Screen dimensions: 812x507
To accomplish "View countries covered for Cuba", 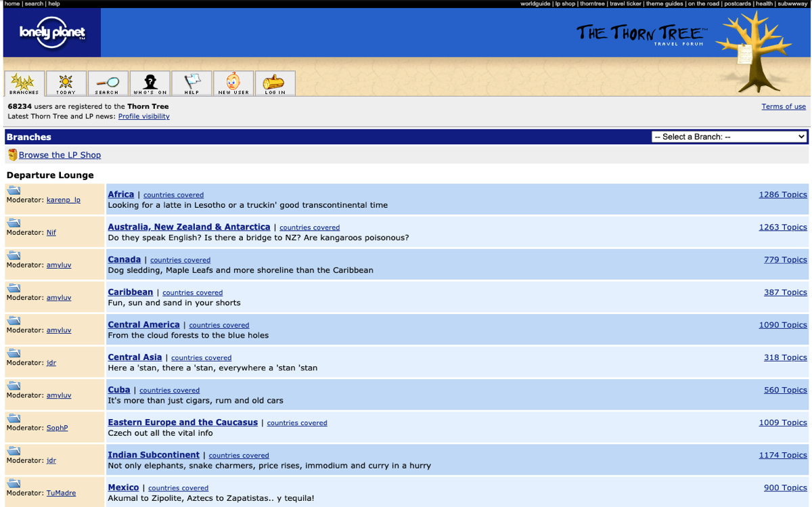I will pos(169,390).
